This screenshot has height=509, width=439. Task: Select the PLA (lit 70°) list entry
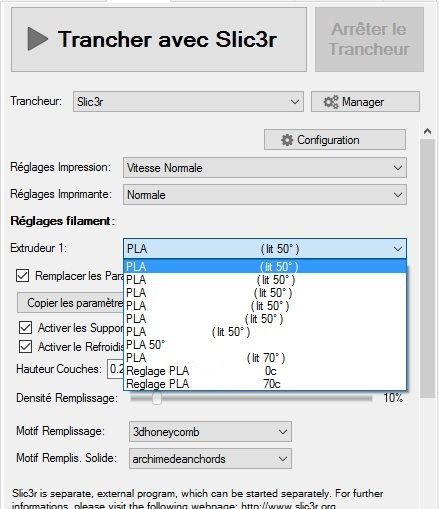[x=265, y=358]
